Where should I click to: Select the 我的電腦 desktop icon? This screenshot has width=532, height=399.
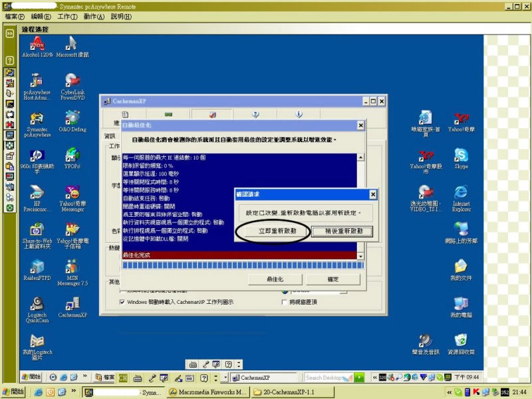pyautogui.click(x=461, y=307)
